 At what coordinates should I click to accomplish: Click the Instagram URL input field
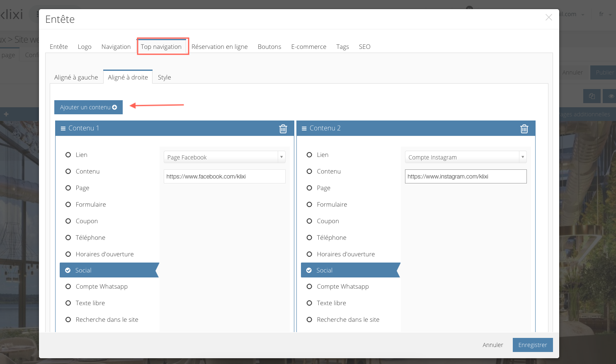coord(466,176)
